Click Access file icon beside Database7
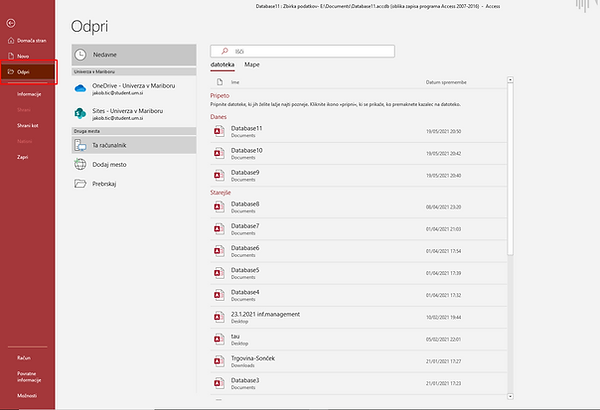Image resolution: width=600 pixels, height=410 pixels. (219, 229)
